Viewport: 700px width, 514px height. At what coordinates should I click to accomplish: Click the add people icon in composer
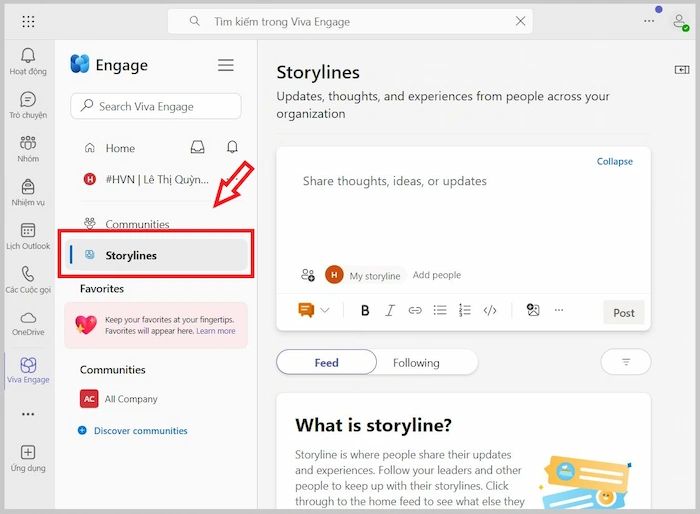coord(308,275)
